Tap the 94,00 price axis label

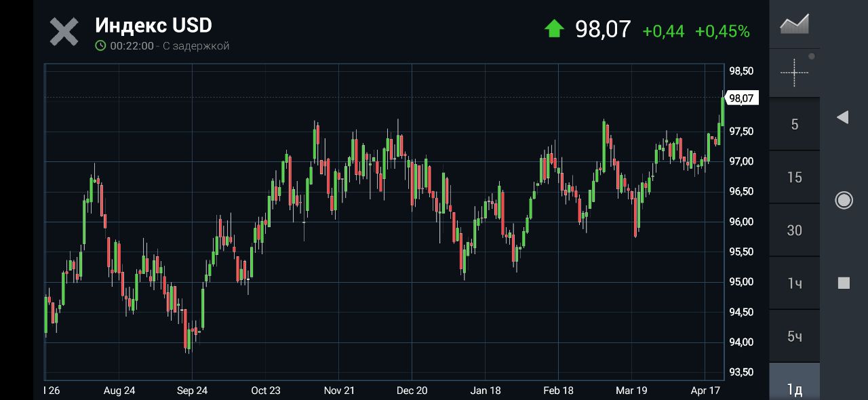point(741,342)
